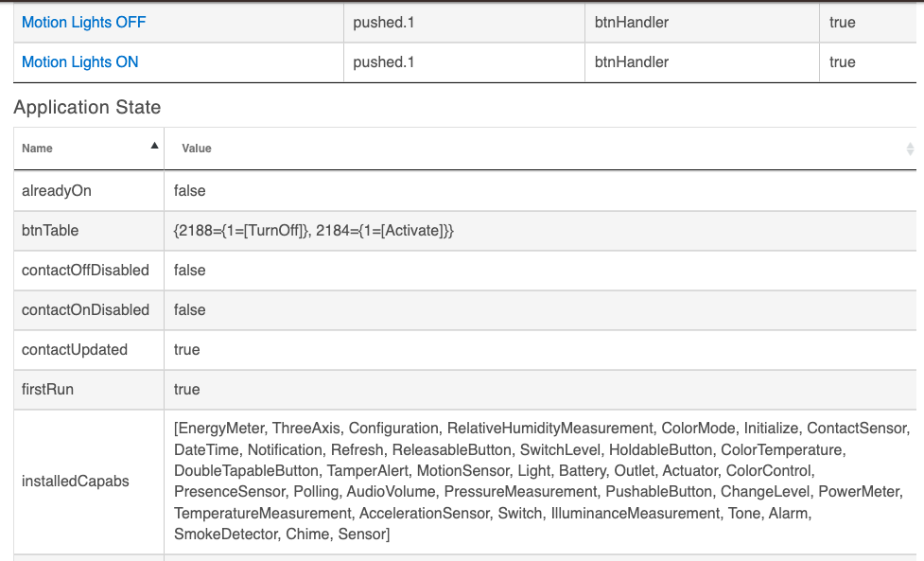Select the contactUpdated row name

click(75, 349)
